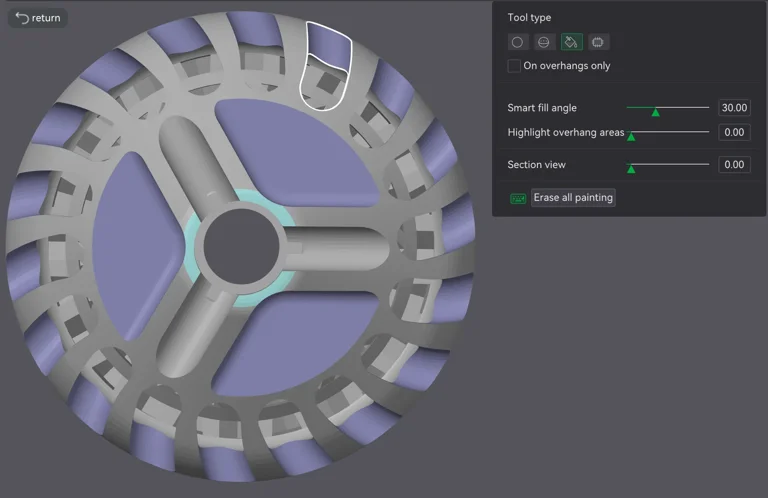This screenshot has height=498, width=768.
Task: Click the Section view value field
Action: (x=733, y=165)
